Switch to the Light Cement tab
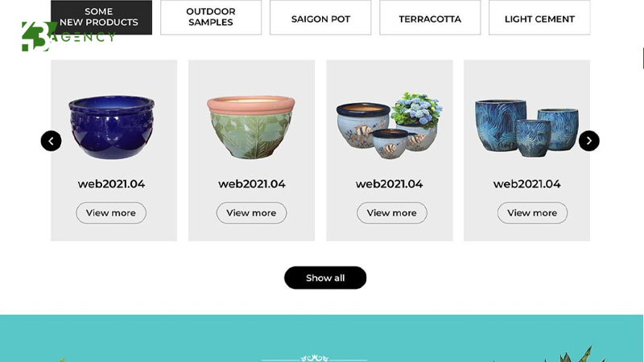This screenshot has width=644, height=362. tap(539, 17)
